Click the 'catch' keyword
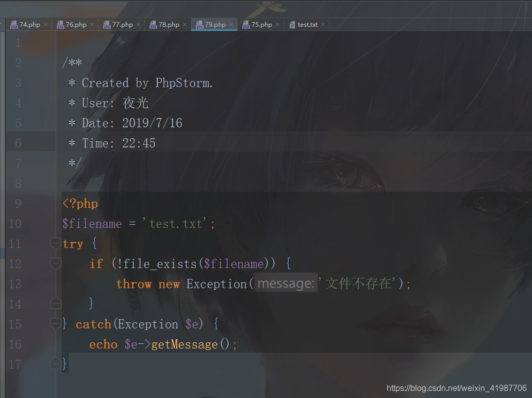The width and height of the screenshot is (532, 398). (94, 324)
